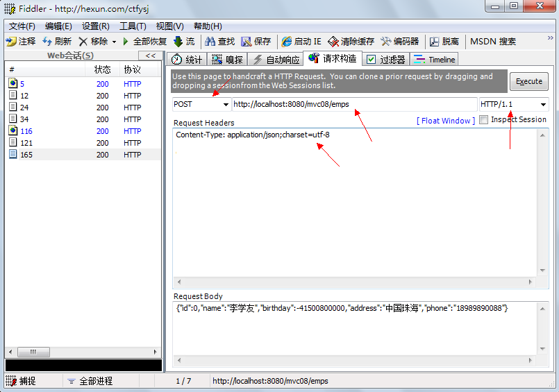Select session 24 document icon

[12, 107]
